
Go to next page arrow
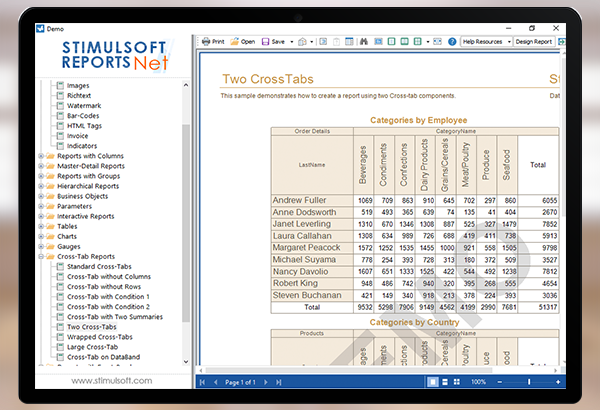[266, 382]
